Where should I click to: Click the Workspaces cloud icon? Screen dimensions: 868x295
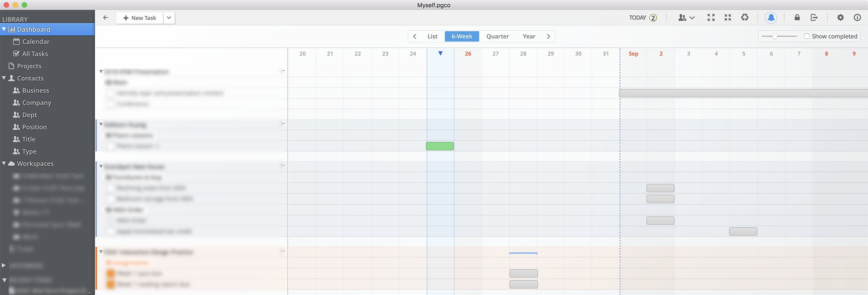tap(12, 164)
